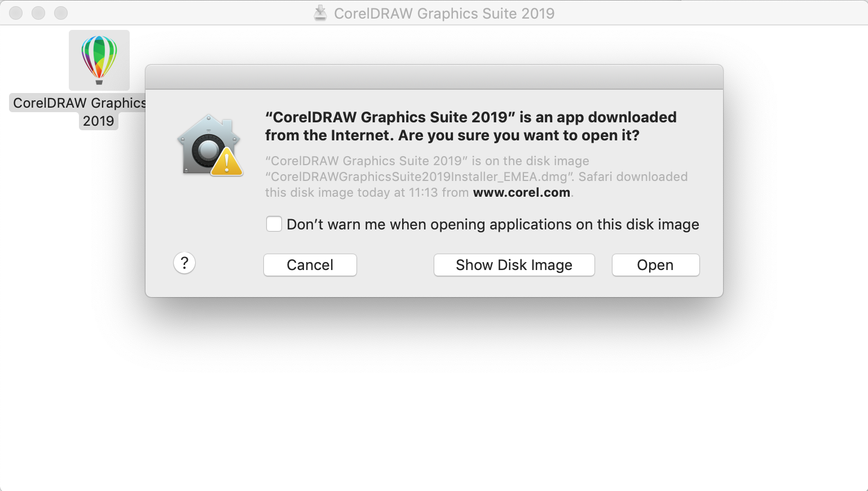Minimize the disk image window
The image size is (868, 491).
coord(38,12)
